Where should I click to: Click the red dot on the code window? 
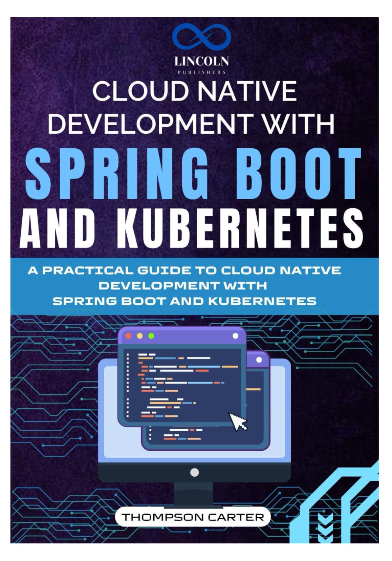[x=128, y=336]
